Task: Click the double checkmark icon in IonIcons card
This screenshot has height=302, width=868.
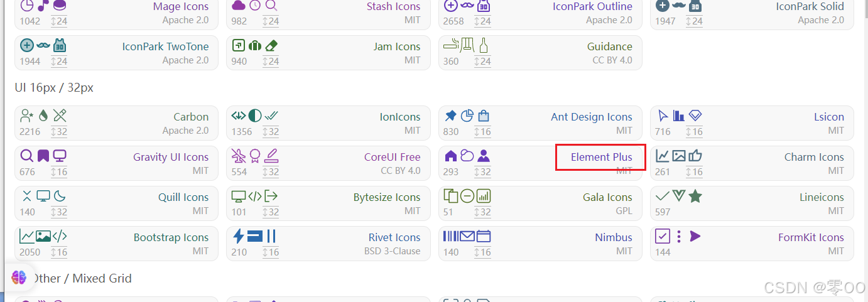Action: pos(271,116)
